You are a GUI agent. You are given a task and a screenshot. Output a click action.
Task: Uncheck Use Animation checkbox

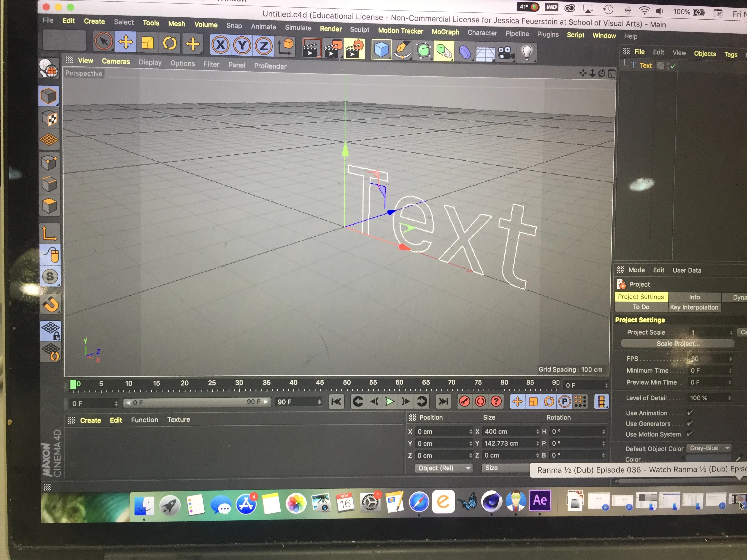[x=690, y=412]
